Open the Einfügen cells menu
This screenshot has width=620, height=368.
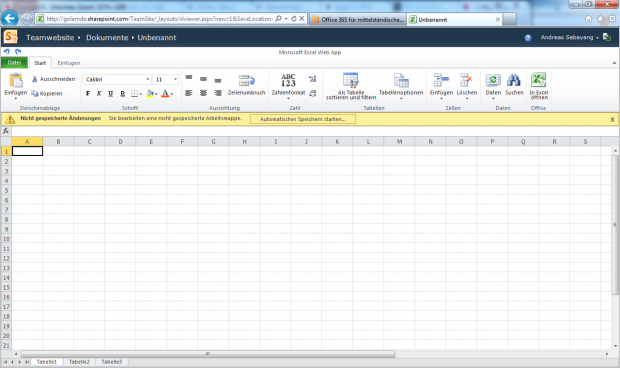coord(441,86)
